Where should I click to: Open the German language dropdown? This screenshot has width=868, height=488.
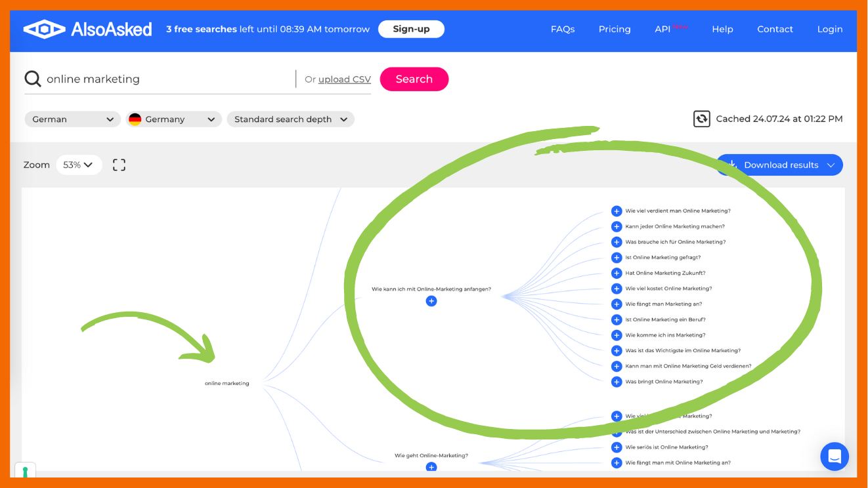[72, 119]
